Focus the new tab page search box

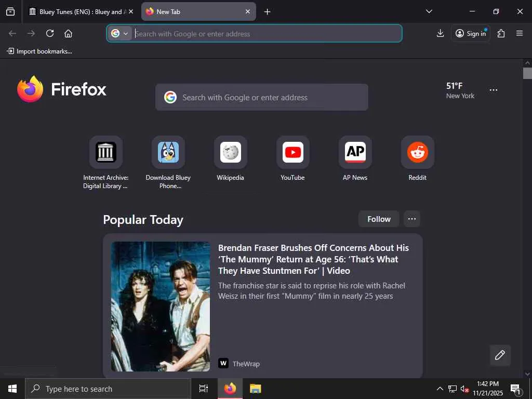(262, 97)
